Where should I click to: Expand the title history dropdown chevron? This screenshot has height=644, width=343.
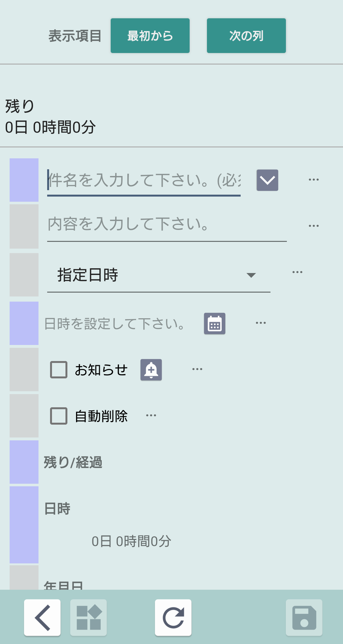267,180
